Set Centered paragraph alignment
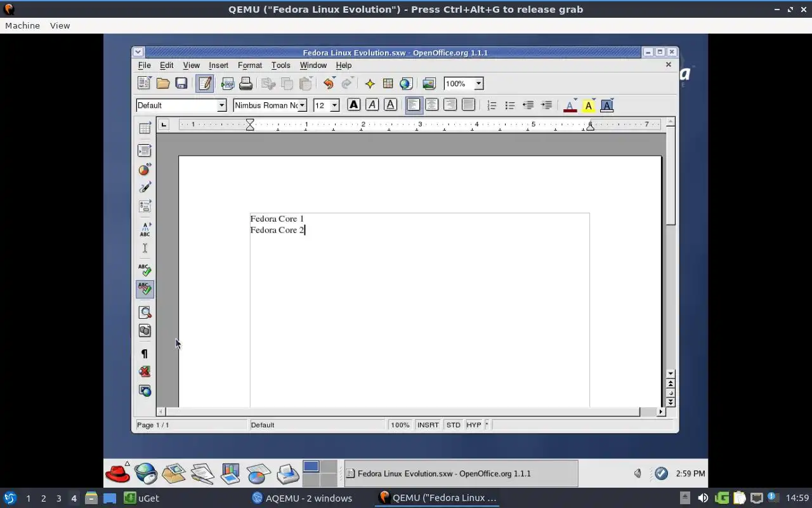Image resolution: width=812 pixels, height=508 pixels. pyautogui.click(x=432, y=105)
